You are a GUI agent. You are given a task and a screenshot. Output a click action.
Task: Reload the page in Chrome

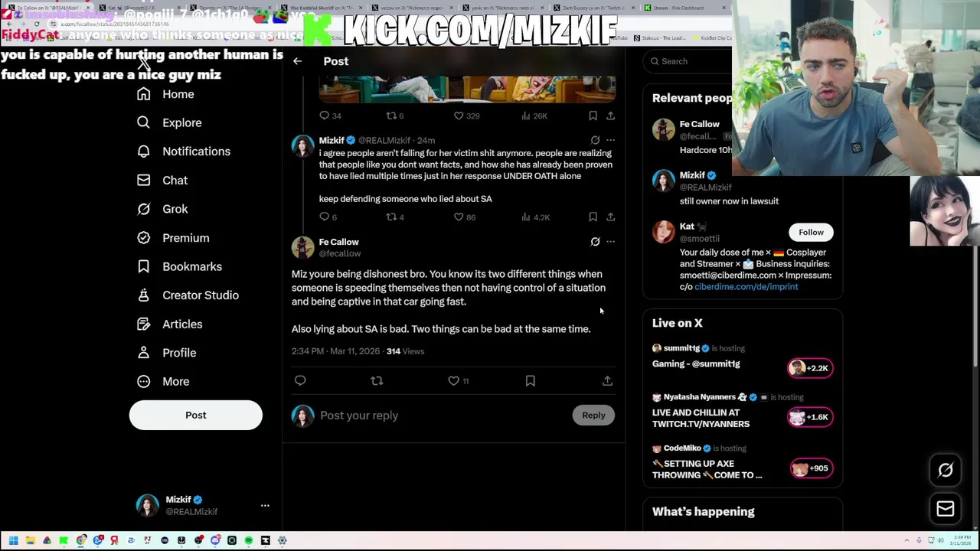pos(36,24)
